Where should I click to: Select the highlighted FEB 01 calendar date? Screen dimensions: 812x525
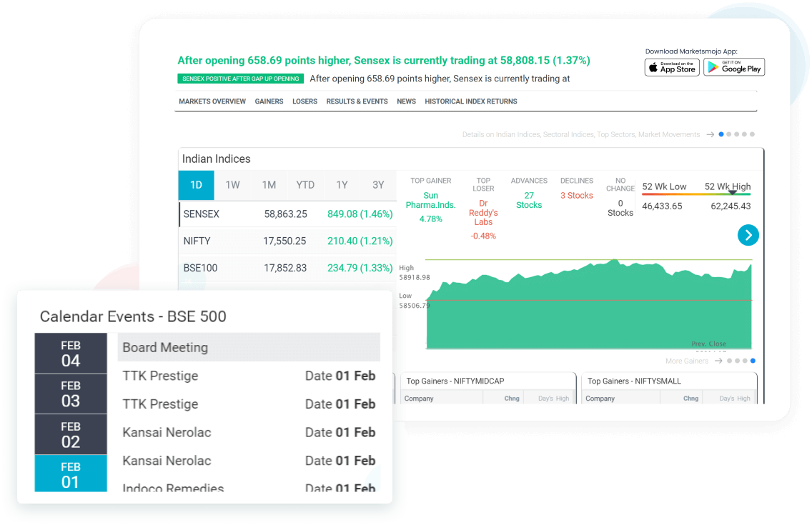(71, 474)
